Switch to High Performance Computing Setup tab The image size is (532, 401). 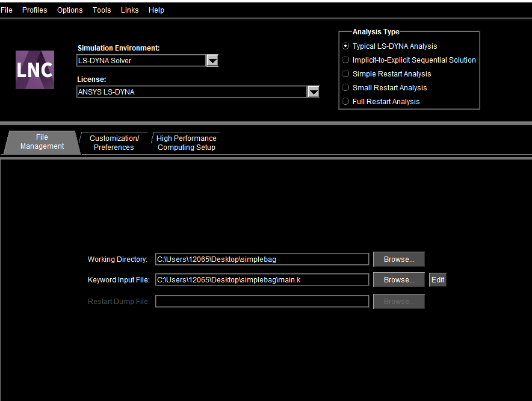tap(187, 143)
